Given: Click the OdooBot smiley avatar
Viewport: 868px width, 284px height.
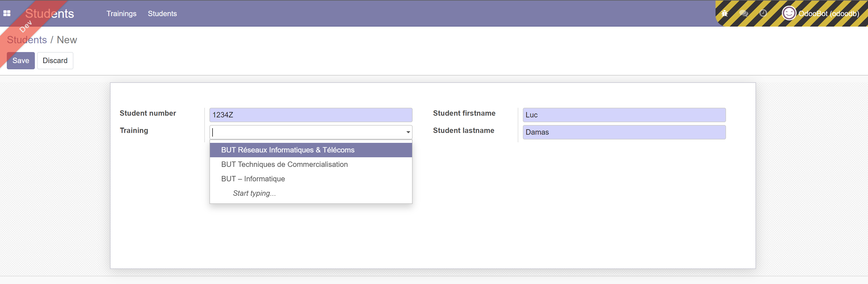Looking at the screenshot, I should 788,14.
